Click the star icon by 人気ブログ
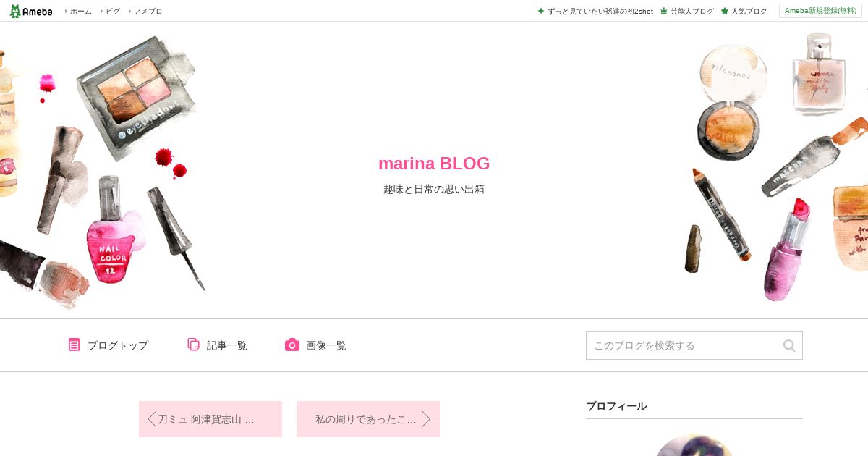 point(724,11)
